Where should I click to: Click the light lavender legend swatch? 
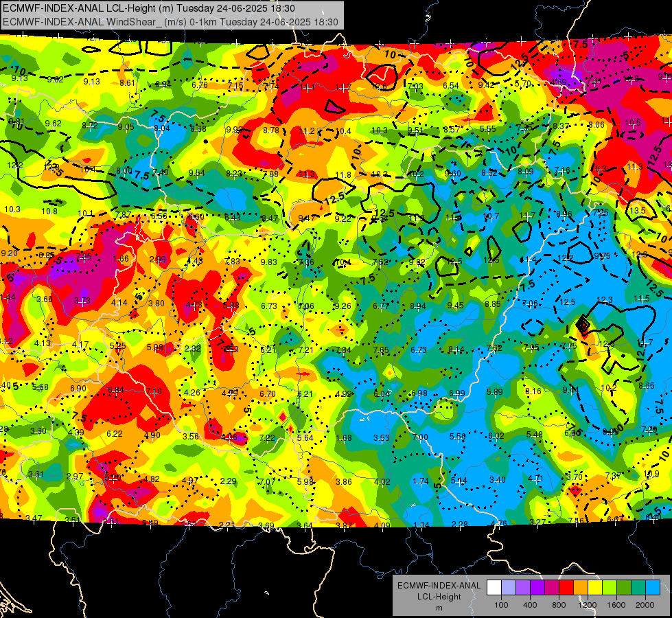point(509,588)
